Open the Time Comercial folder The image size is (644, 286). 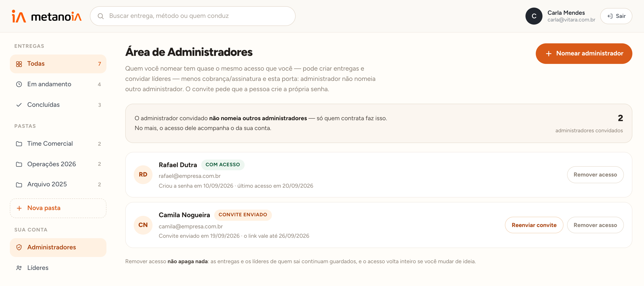pyautogui.click(x=58, y=144)
